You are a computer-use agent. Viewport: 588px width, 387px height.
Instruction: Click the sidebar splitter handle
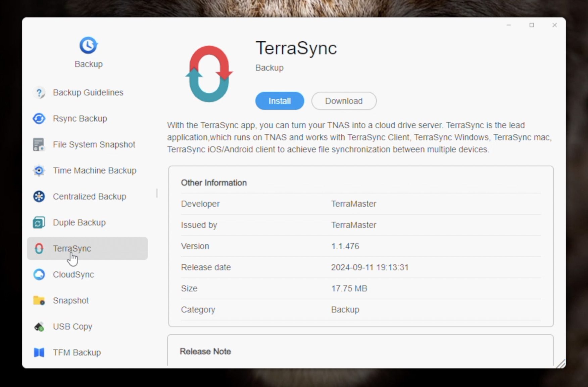pos(157,193)
